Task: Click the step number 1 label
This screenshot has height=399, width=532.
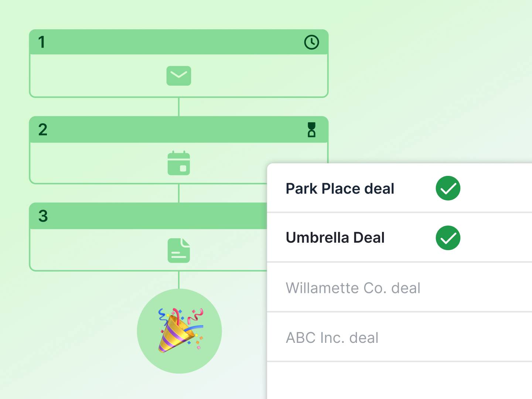Action: point(42,42)
